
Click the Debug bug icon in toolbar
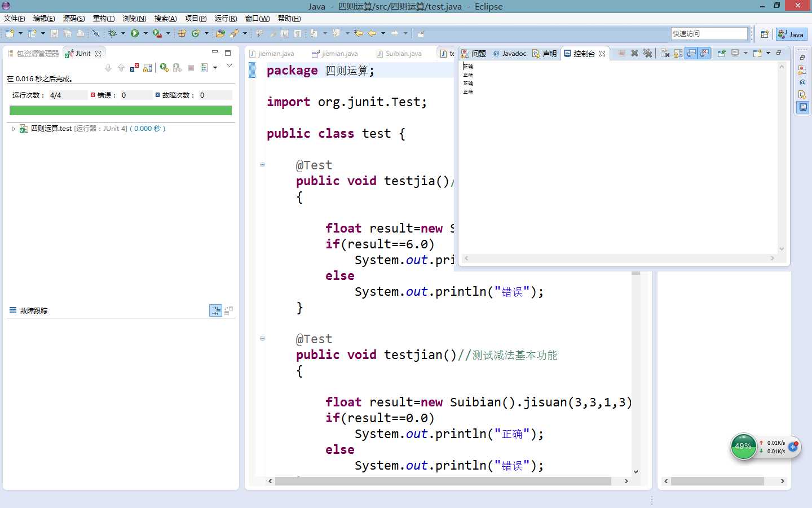coord(112,33)
